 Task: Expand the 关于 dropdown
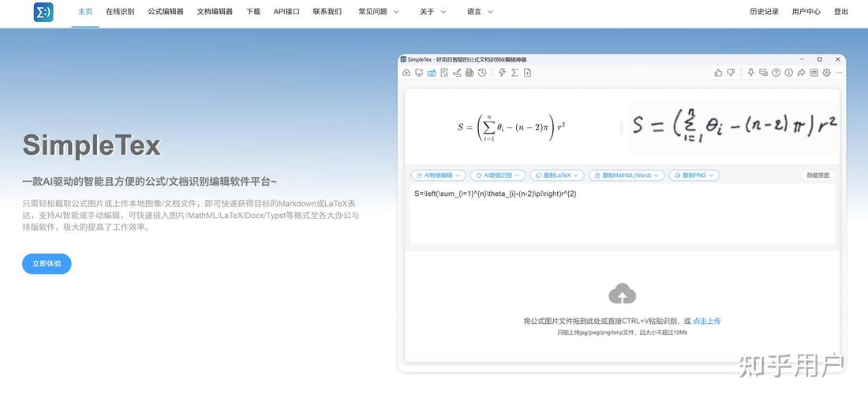(433, 12)
